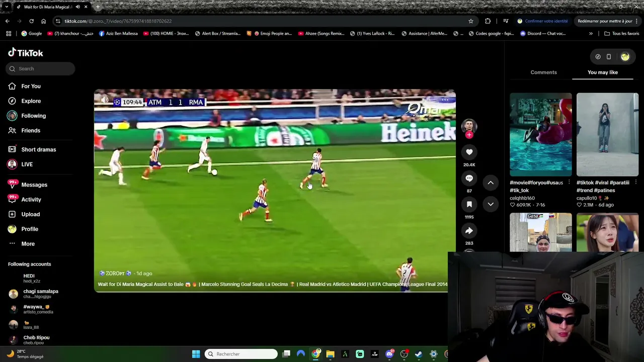Follow the creator via the red plus badge
644x362 pixels.
[469, 135]
